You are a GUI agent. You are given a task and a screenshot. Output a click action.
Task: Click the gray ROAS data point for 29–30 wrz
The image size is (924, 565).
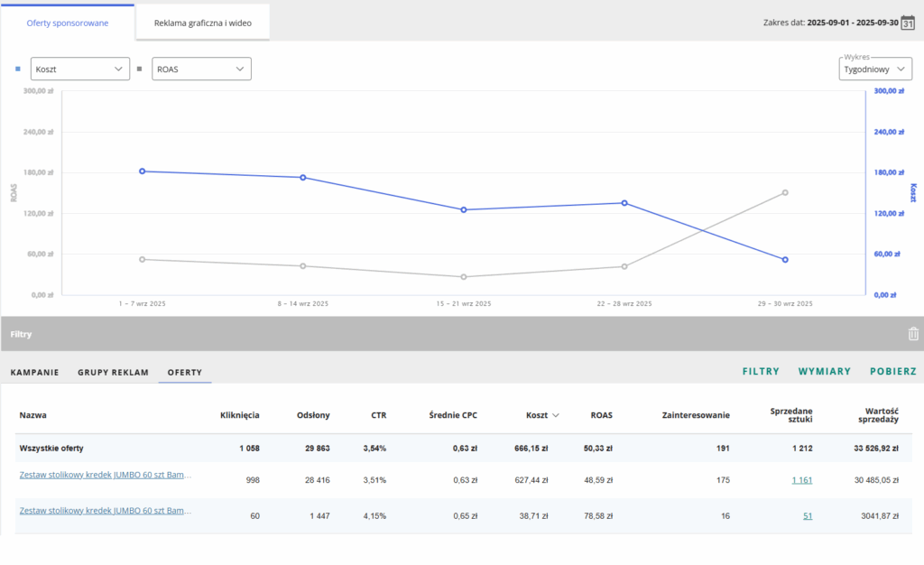pyautogui.click(x=785, y=192)
